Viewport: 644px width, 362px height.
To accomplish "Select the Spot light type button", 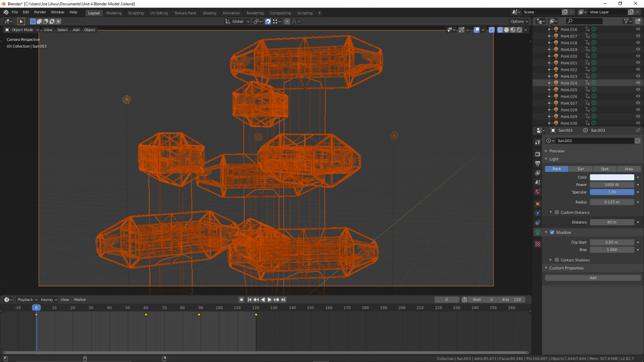I will click(604, 169).
